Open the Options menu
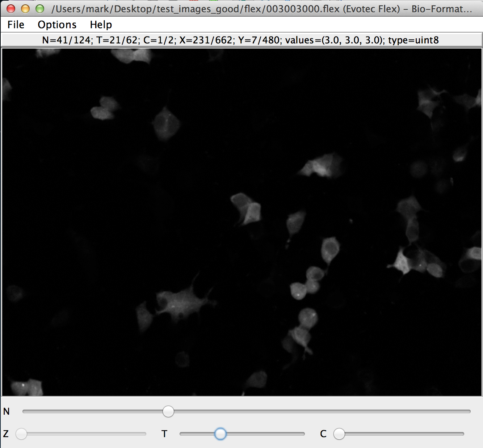Viewport: 483px width, 448px height. (57, 25)
